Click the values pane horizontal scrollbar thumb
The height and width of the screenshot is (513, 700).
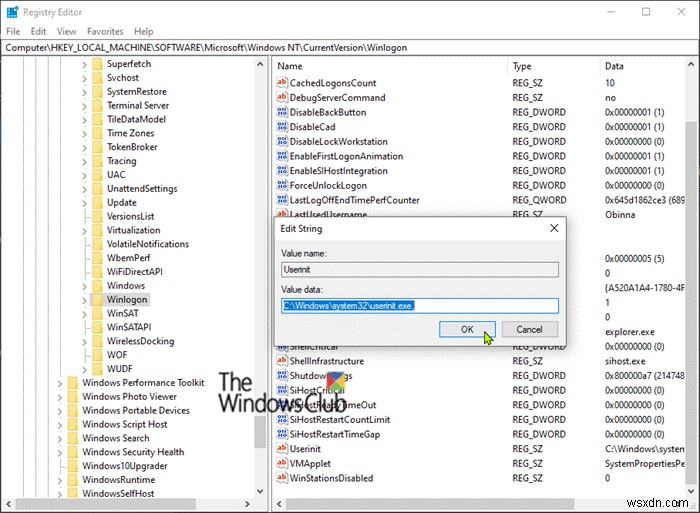[x=429, y=504]
